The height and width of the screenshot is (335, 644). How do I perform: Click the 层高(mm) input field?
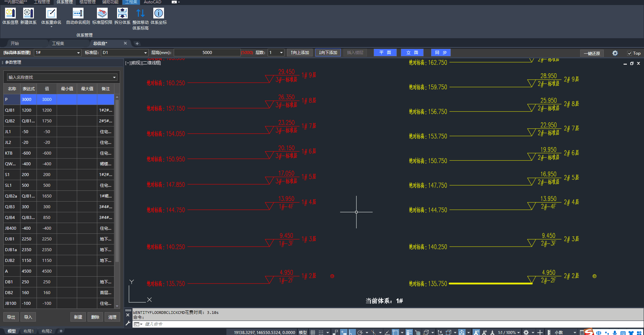(207, 53)
